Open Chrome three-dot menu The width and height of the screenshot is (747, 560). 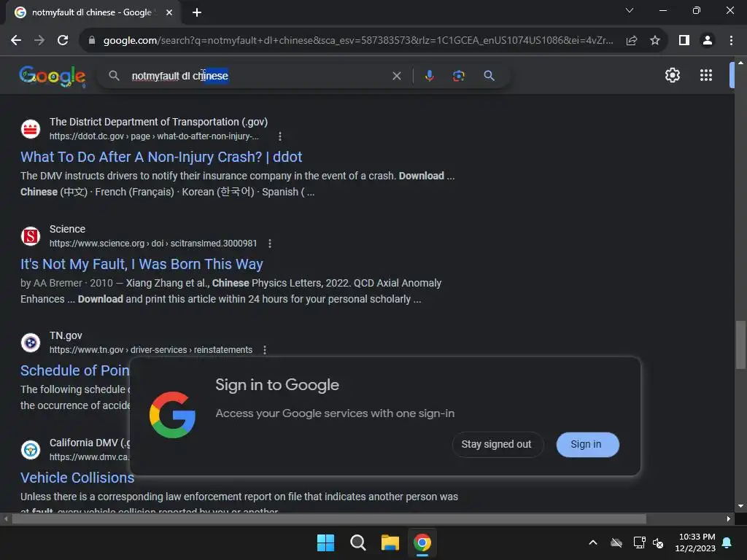pyautogui.click(x=731, y=41)
